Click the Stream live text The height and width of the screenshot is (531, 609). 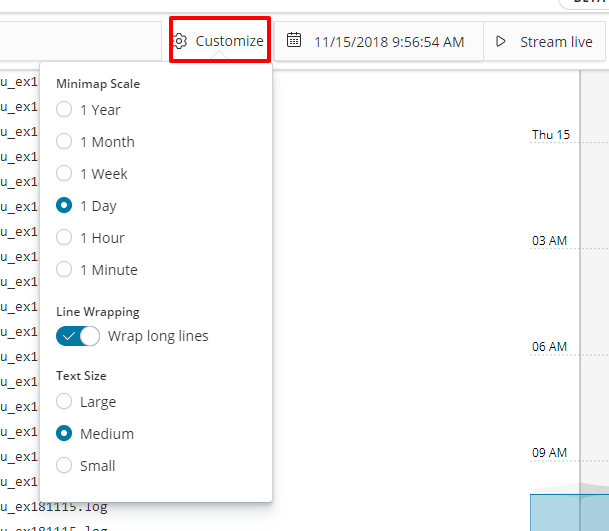point(556,42)
